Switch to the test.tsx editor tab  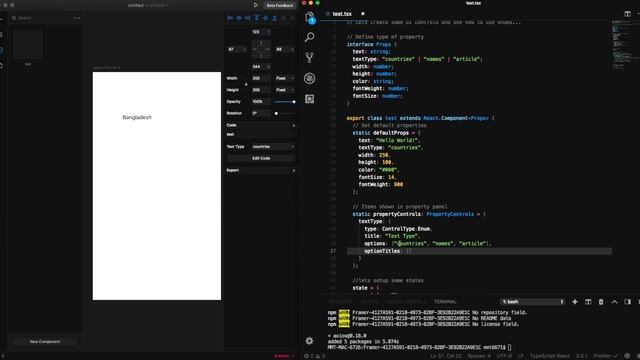(342, 14)
